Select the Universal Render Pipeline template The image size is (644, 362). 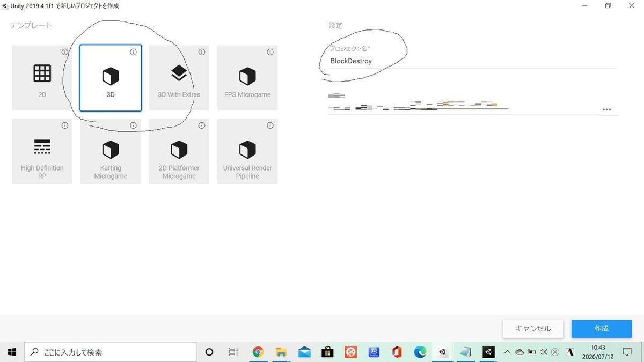click(x=247, y=151)
